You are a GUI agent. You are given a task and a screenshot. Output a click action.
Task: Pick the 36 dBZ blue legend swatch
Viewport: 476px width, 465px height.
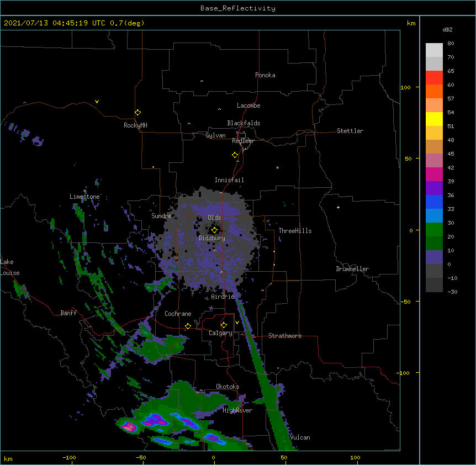coord(434,202)
